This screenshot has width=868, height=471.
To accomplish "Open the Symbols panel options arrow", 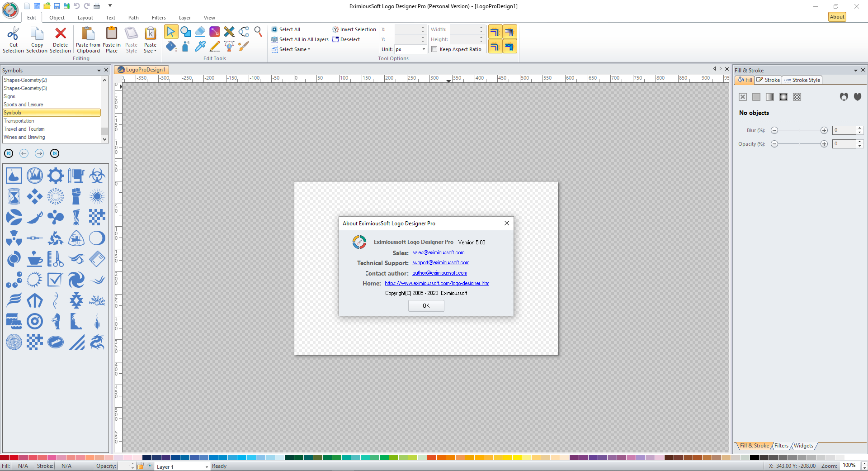I will 99,70.
